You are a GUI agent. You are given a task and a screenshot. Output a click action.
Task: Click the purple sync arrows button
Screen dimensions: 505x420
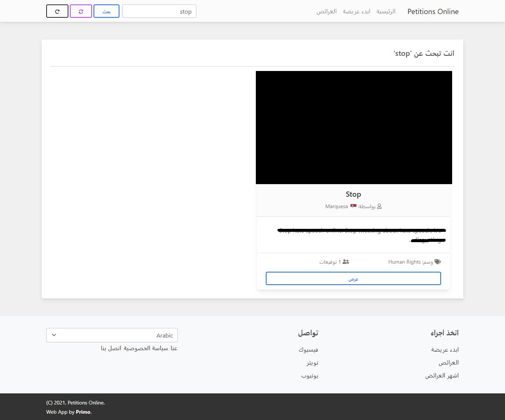click(x=81, y=11)
